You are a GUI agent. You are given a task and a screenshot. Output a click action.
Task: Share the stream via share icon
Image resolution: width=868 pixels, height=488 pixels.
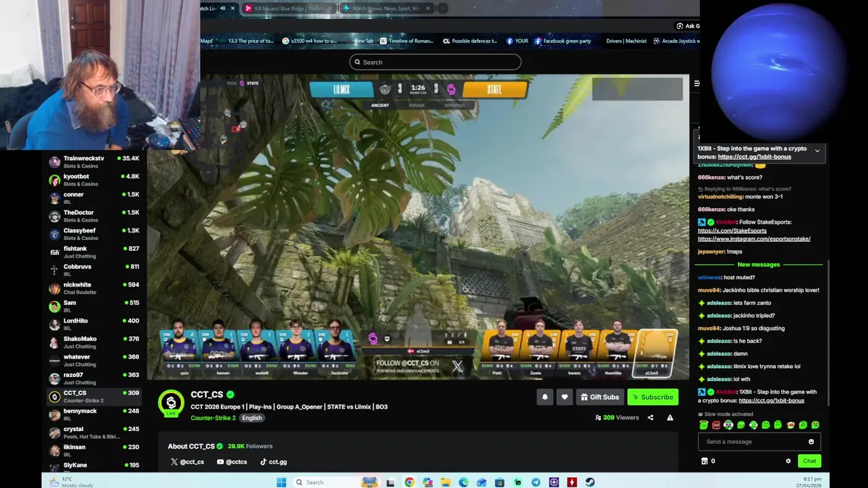pos(650,418)
